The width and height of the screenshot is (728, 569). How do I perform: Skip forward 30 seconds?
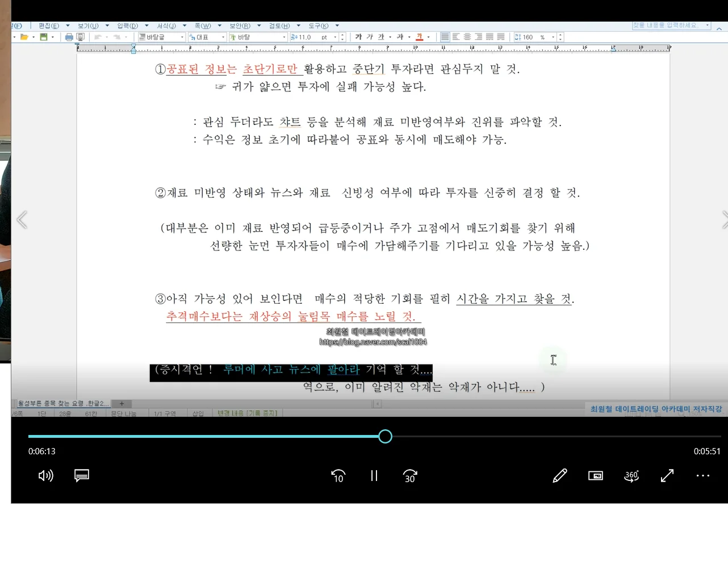point(410,476)
